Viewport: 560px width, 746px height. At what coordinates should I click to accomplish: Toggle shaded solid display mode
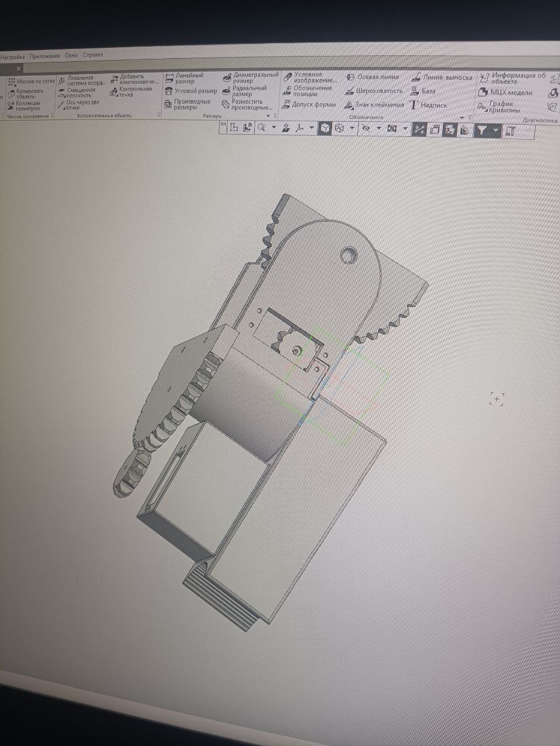(x=325, y=129)
